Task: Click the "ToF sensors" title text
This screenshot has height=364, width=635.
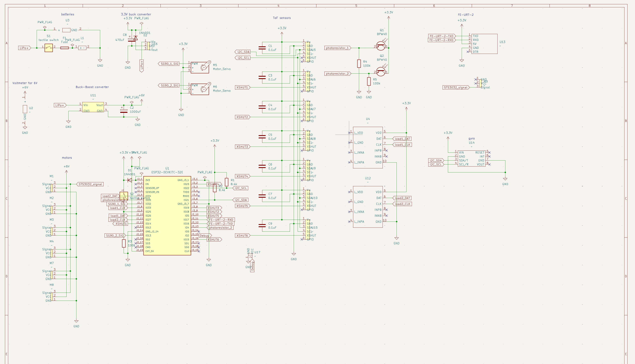Action: coord(282,18)
